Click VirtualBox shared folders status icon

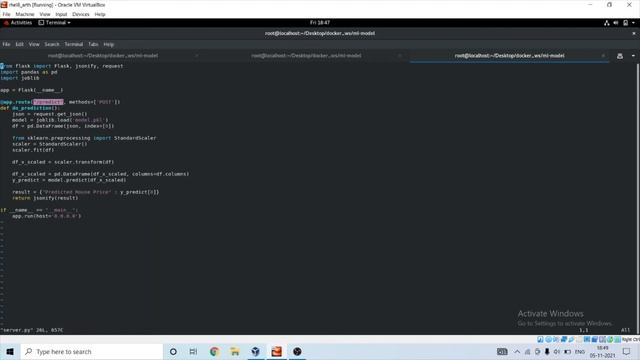pos(579,339)
